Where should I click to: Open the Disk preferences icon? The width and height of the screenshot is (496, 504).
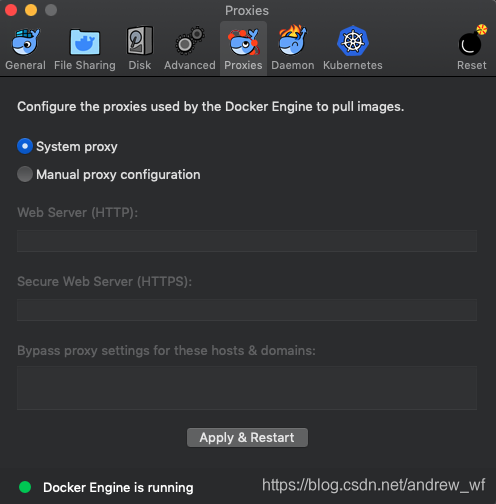click(x=140, y=41)
